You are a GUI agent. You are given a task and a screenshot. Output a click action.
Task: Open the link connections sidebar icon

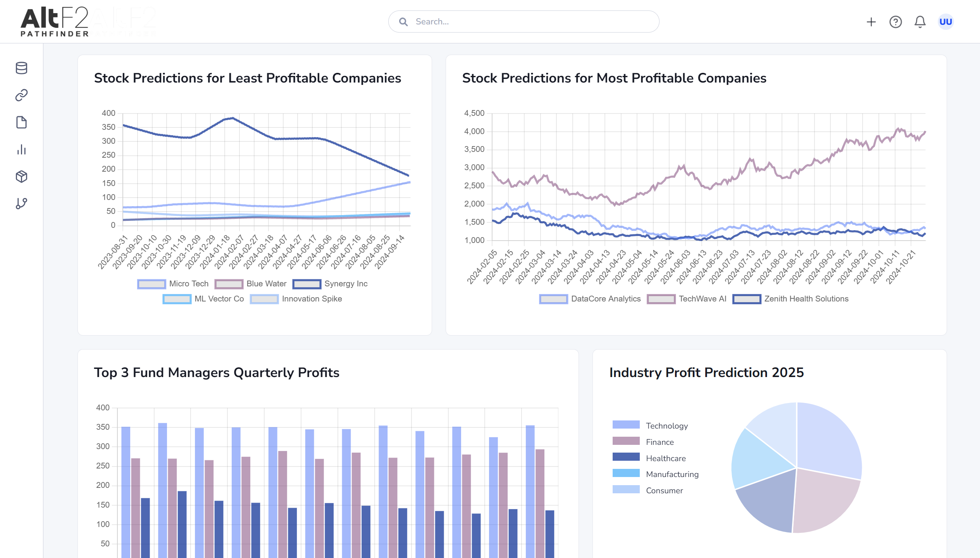click(21, 95)
